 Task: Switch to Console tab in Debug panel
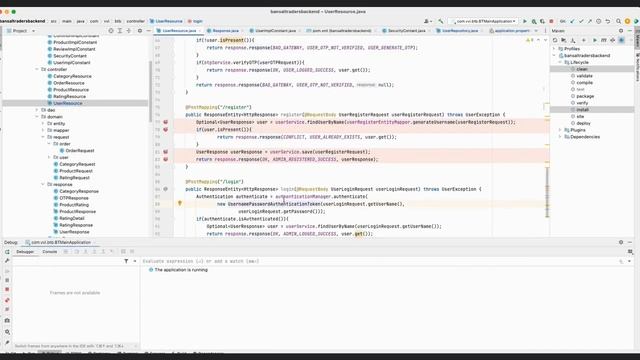point(49,252)
